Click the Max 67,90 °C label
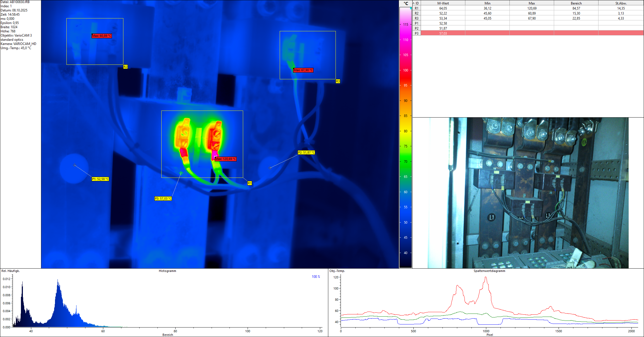The height and width of the screenshot is (337, 644). pyautogui.click(x=303, y=70)
